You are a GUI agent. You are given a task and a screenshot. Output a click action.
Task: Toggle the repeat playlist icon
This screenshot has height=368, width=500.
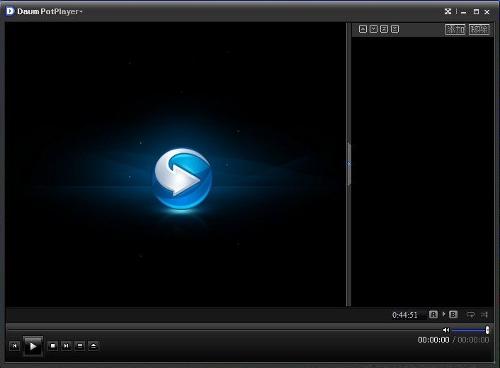(471, 315)
